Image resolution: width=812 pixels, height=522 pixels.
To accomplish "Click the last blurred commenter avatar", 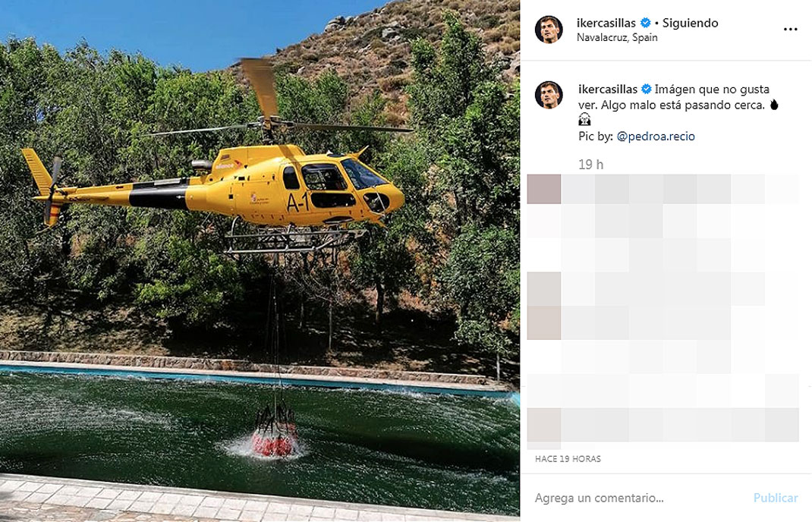I will pyautogui.click(x=544, y=425).
